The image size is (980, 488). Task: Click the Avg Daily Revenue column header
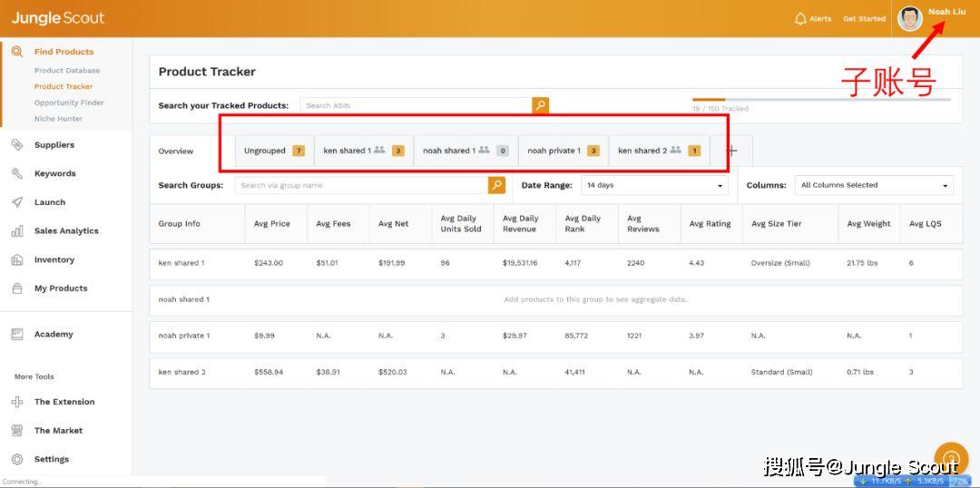coord(520,224)
